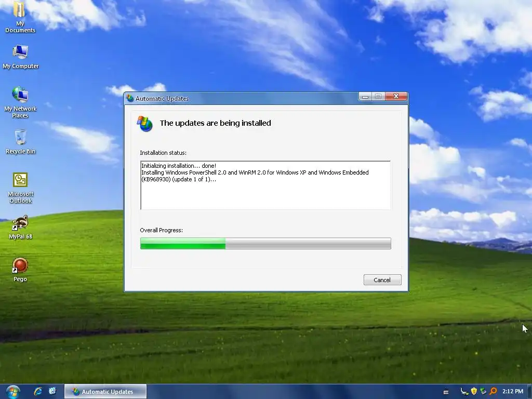This screenshot has width=532, height=399.
Task: Click the 'Installing Windows PowerShell 2.0' status line
Action: click(x=255, y=172)
